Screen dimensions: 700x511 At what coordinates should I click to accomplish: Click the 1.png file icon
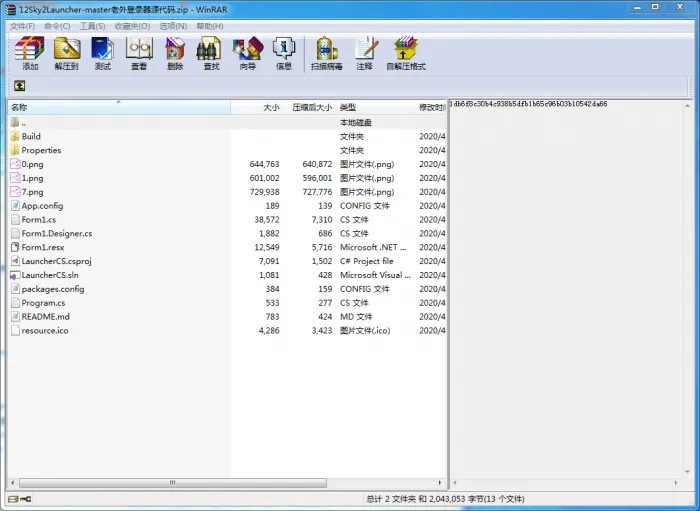click(15, 178)
